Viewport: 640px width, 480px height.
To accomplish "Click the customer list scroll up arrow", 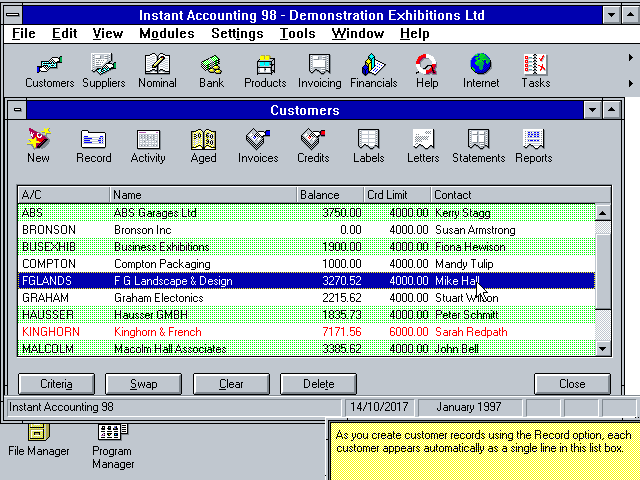I will click(x=603, y=213).
